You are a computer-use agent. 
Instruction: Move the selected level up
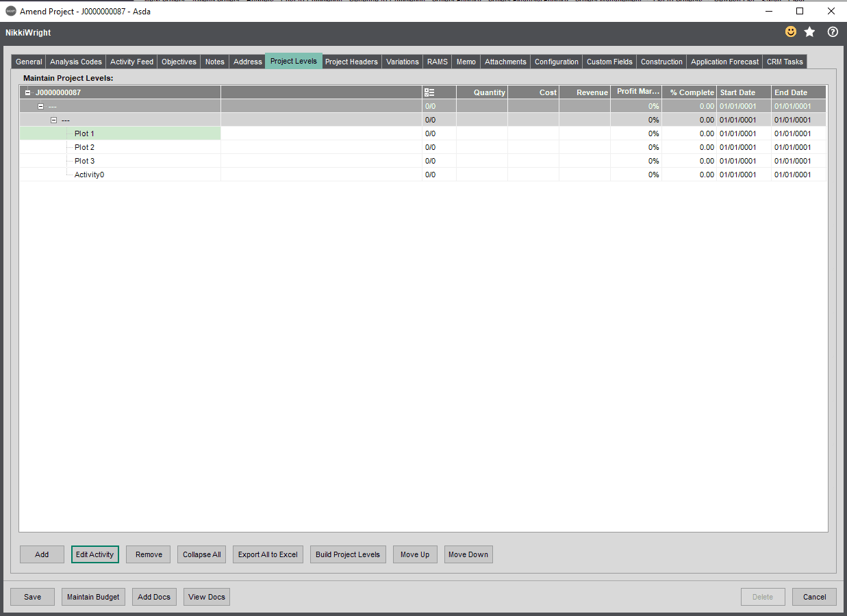pyautogui.click(x=415, y=554)
